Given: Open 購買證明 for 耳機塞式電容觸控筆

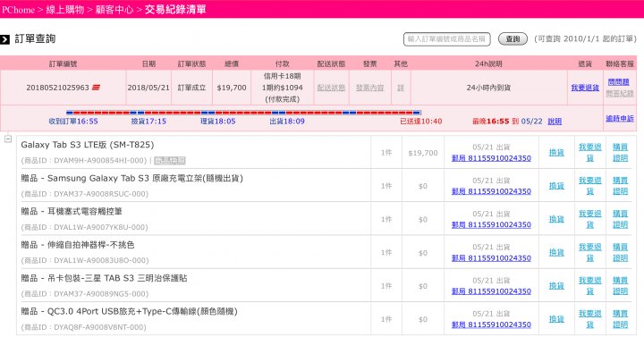Looking at the screenshot, I should pos(620,219).
